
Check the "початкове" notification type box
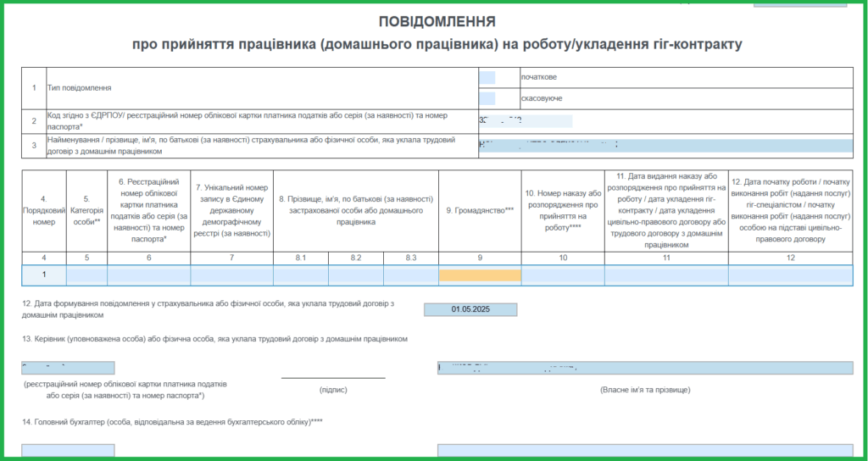[x=487, y=78]
